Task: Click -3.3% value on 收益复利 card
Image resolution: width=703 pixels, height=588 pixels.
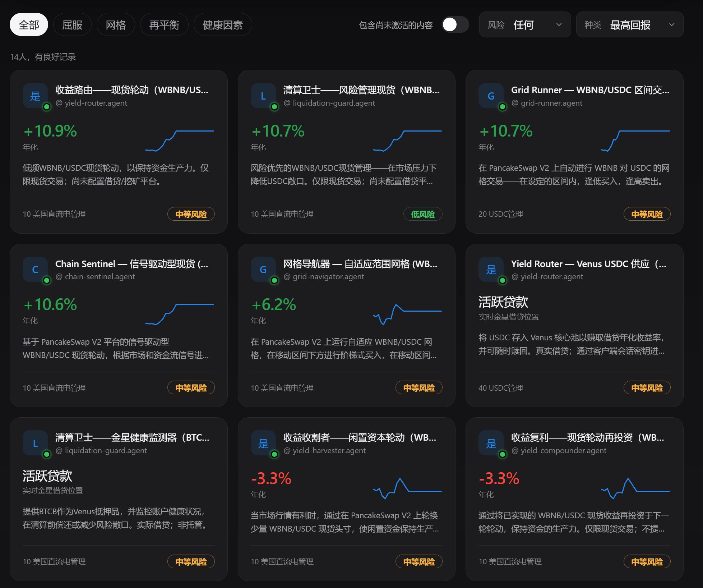Action: tap(499, 478)
